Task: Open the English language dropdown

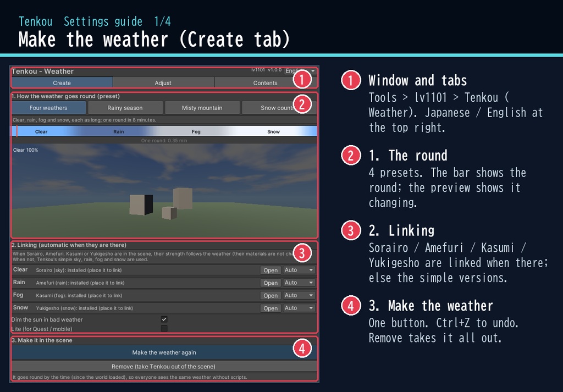Action: 300,71
